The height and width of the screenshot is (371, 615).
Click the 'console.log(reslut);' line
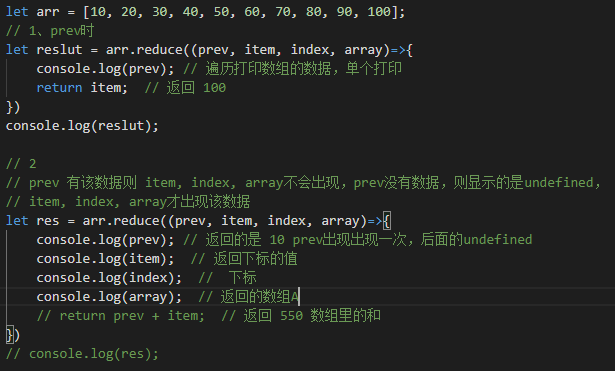click(x=82, y=126)
